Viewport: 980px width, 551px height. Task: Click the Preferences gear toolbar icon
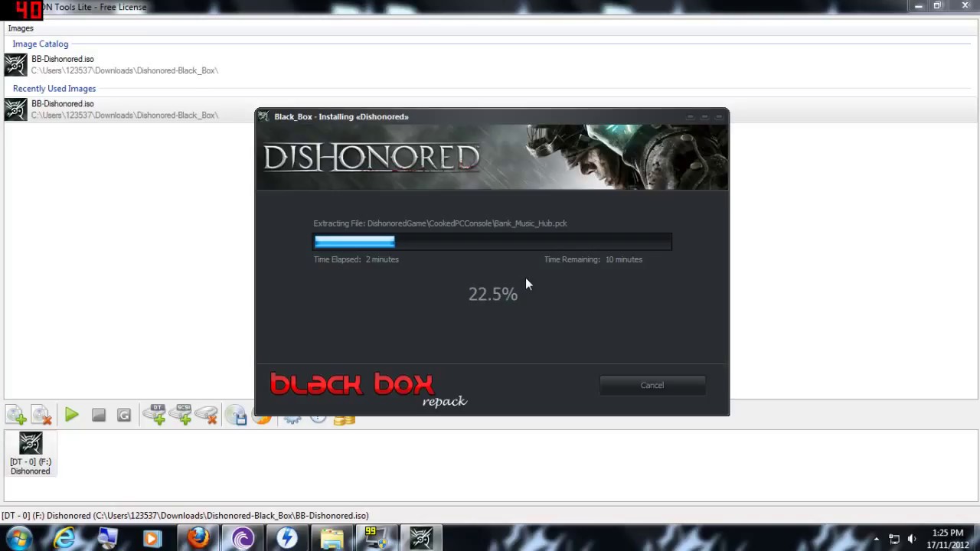292,417
